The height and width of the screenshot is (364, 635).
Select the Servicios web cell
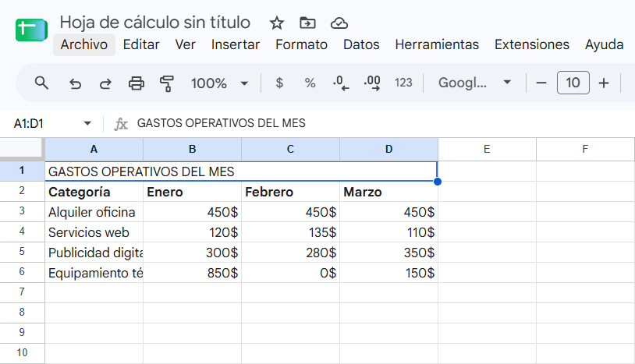[94, 232]
